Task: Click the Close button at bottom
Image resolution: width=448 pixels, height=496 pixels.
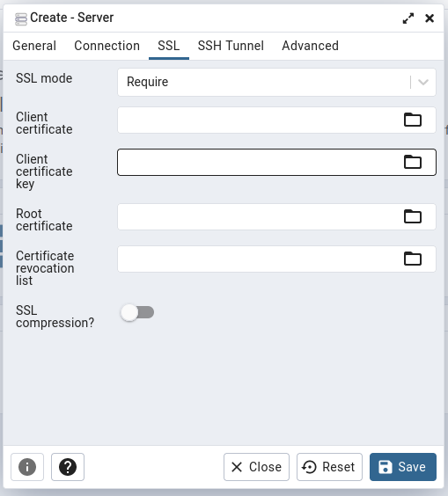Action: 256,467
